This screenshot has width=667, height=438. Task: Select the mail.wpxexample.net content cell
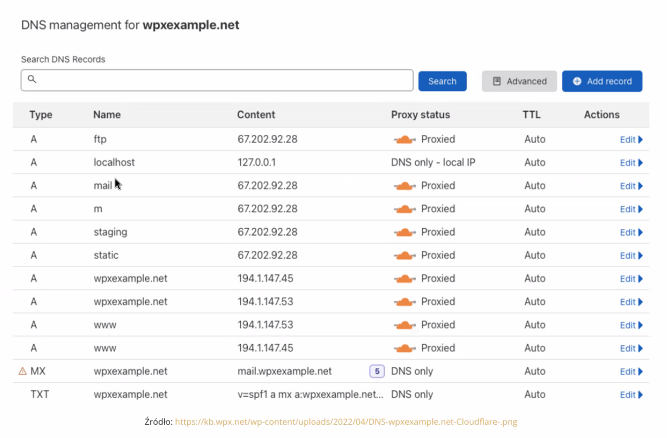pyautogui.click(x=285, y=371)
